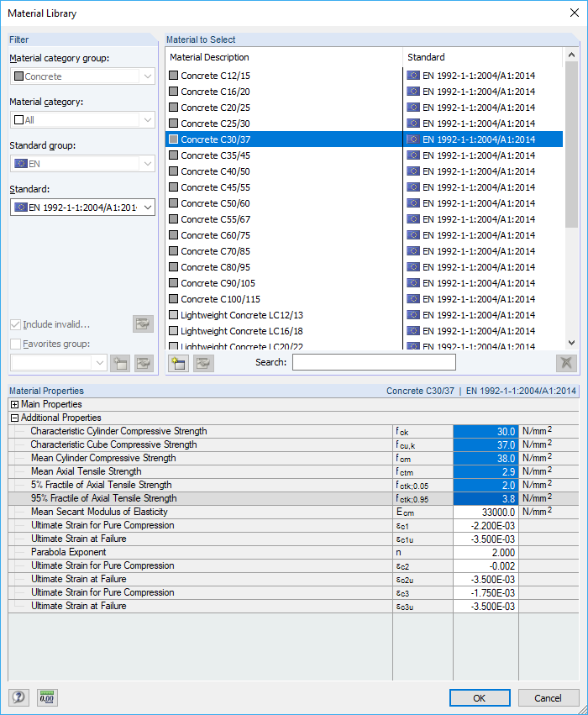Select Concrete C90/105 in the list
The height and width of the screenshot is (715, 588).
365,282
